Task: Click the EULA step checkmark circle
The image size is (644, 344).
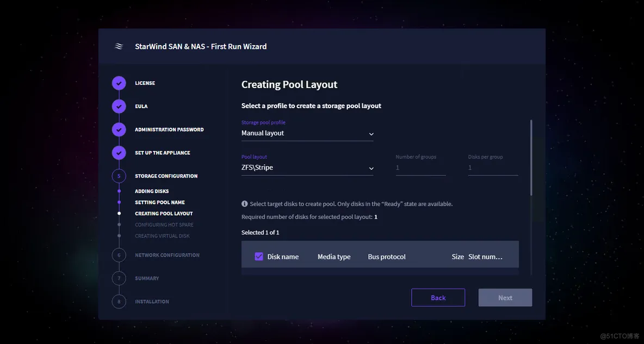Action: (x=119, y=107)
